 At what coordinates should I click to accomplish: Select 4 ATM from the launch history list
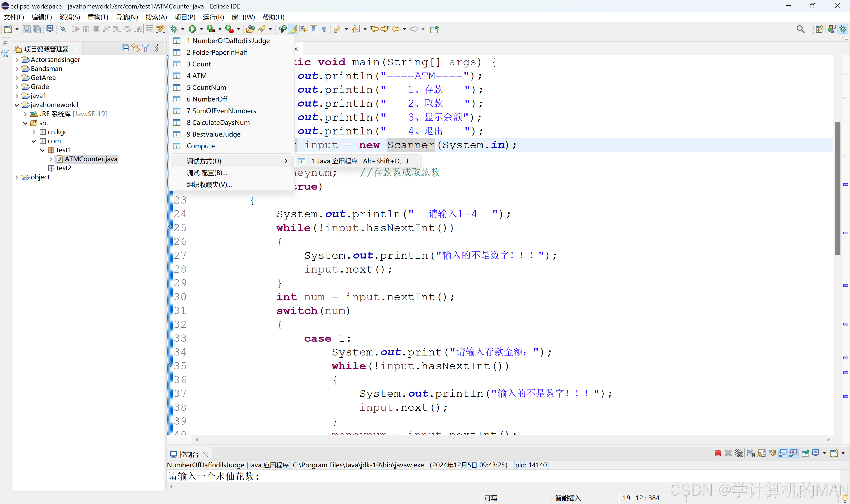click(197, 75)
